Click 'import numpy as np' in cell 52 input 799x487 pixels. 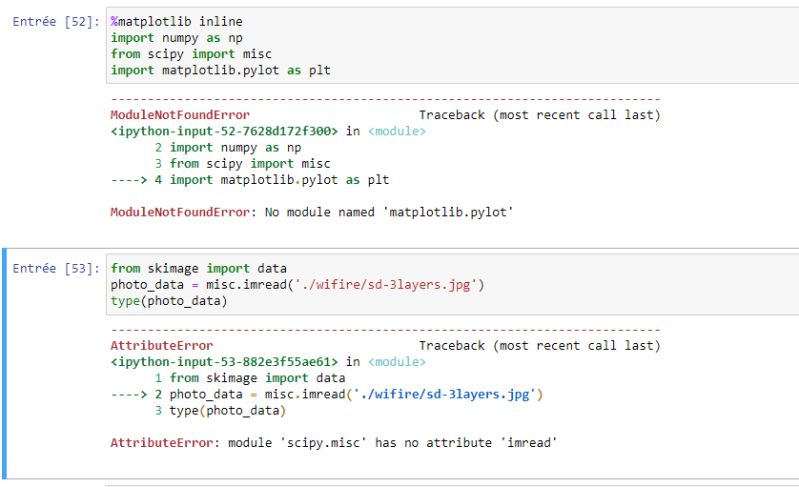point(176,38)
